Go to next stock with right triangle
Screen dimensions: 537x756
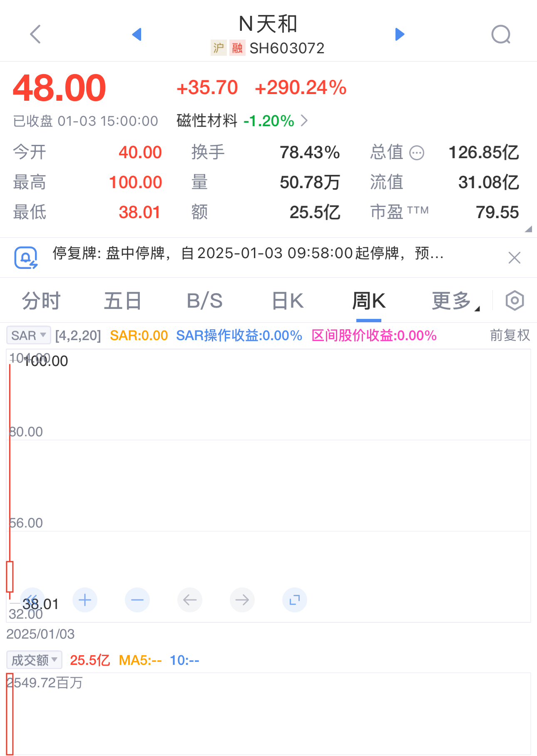pyautogui.click(x=400, y=34)
